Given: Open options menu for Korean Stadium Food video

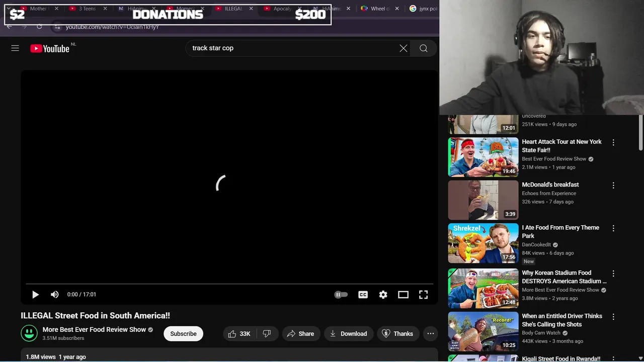Looking at the screenshot, I should (613, 274).
